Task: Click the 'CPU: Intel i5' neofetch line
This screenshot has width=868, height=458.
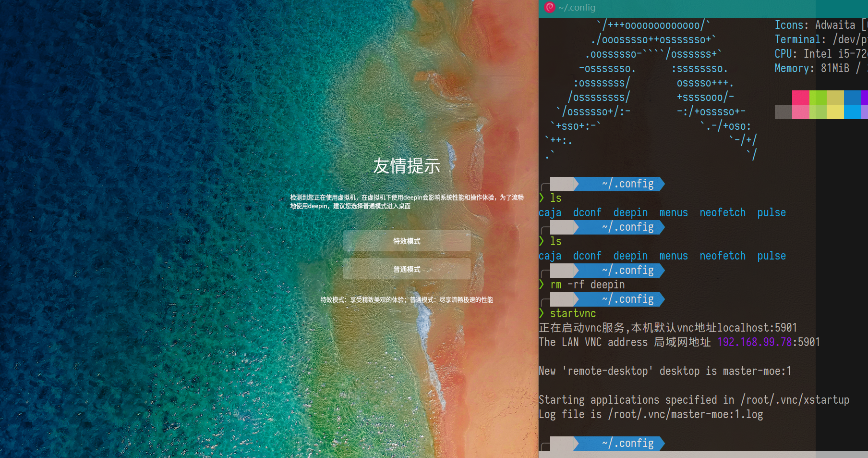Action: click(x=821, y=54)
